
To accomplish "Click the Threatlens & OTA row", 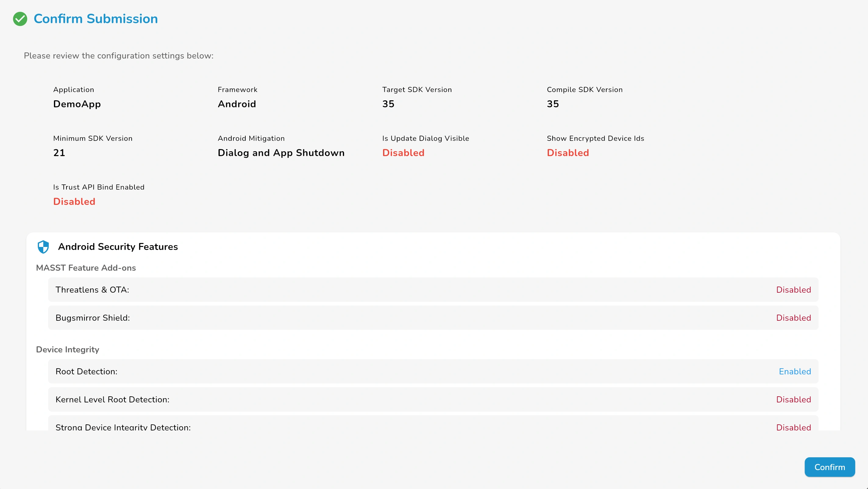I will [x=433, y=290].
